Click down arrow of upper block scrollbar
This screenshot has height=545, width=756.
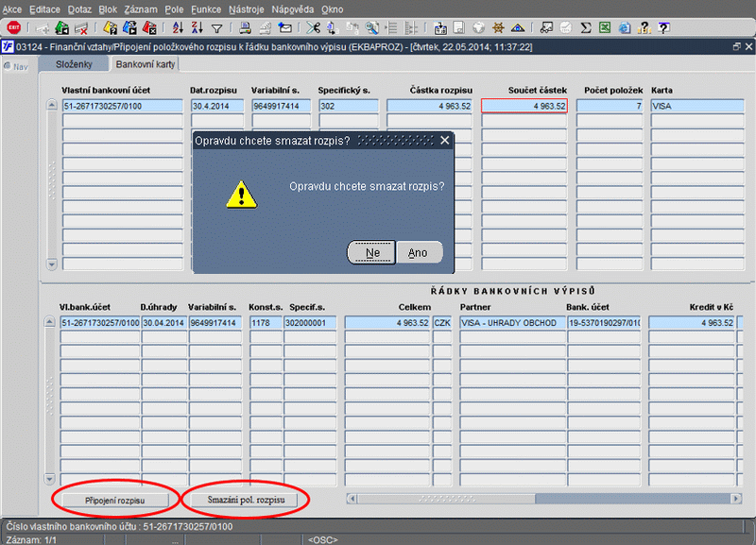(52, 264)
